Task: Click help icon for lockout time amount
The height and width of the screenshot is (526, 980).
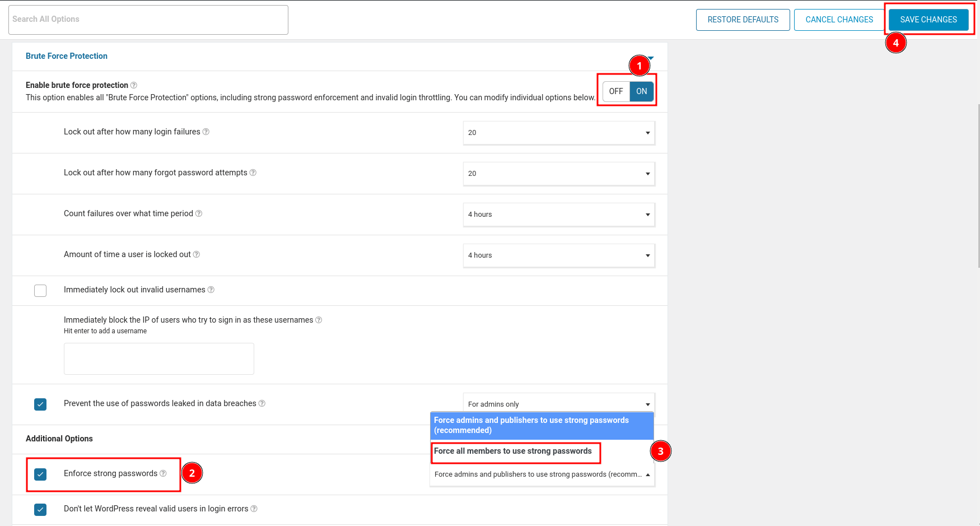Action: tap(197, 254)
